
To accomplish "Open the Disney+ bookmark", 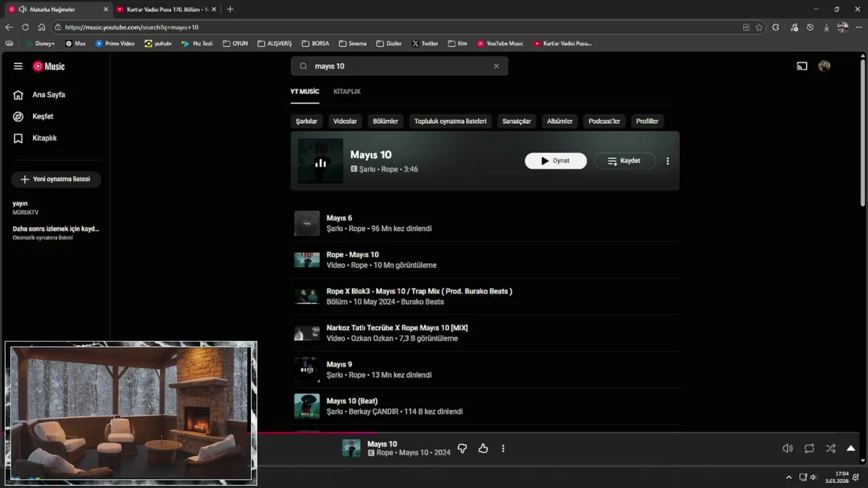I will tap(40, 43).
